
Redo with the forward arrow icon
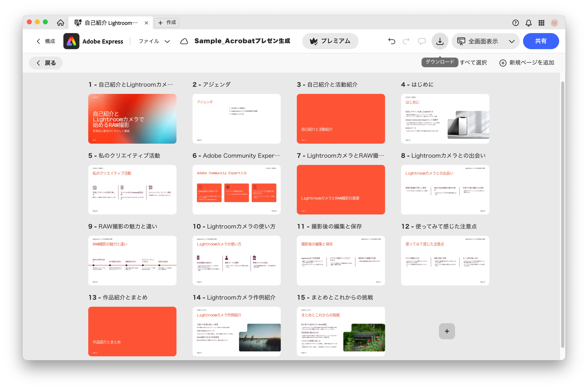click(x=406, y=41)
